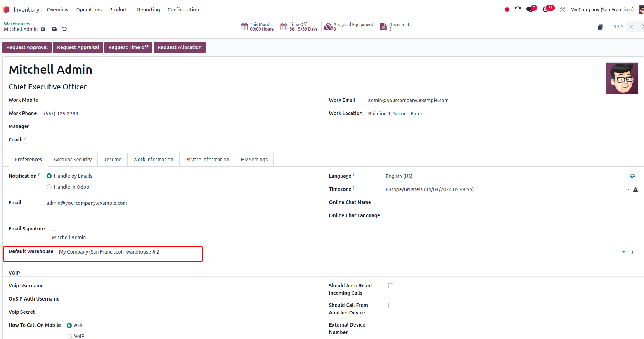Click the Request Approval button
Viewport: 644px width, 339px height.
click(x=27, y=47)
